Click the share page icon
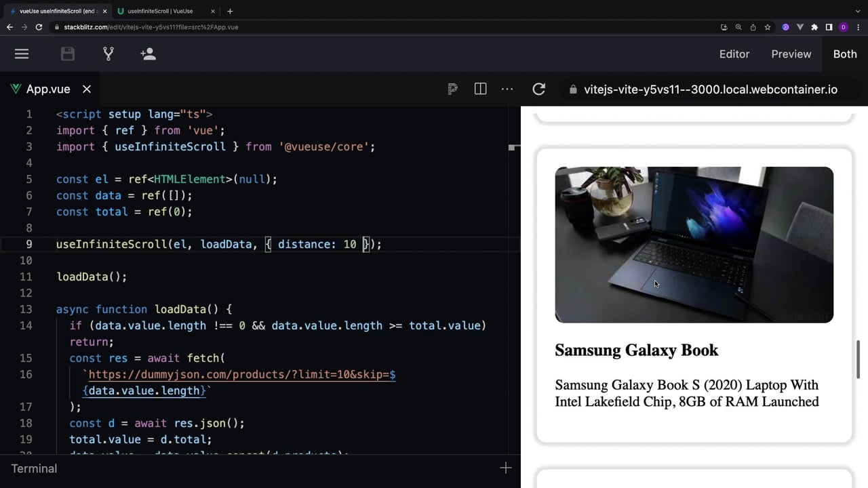Viewport: 868px width, 488px height. (753, 27)
